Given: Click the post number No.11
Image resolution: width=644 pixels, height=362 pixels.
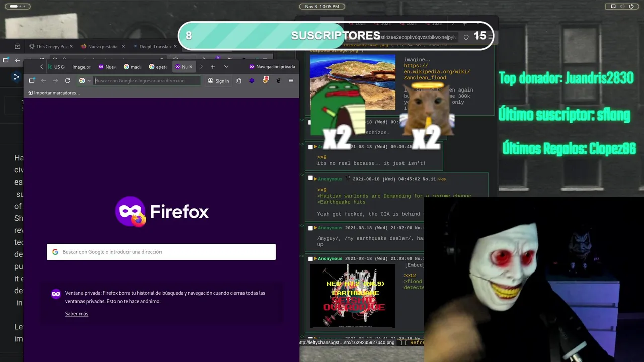Looking at the screenshot, I should [429, 179].
